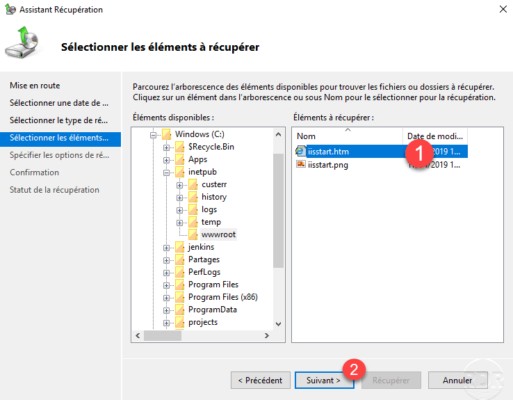
Task: Click the tree vertical scrollbar thumb
Action: pos(279,211)
